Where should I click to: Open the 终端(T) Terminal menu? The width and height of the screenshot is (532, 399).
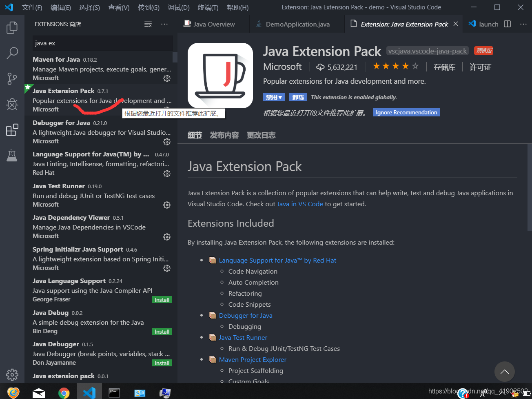pyautogui.click(x=208, y=7)
